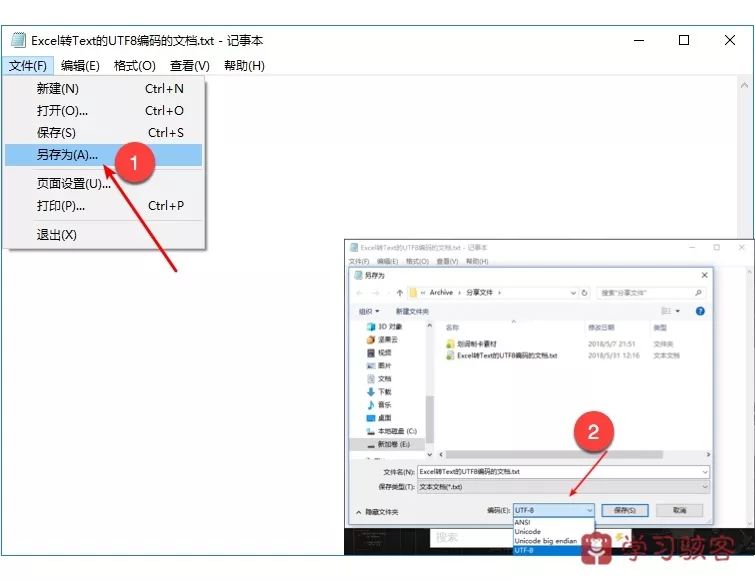Click the folder icon in the address bar

[413, 293]
